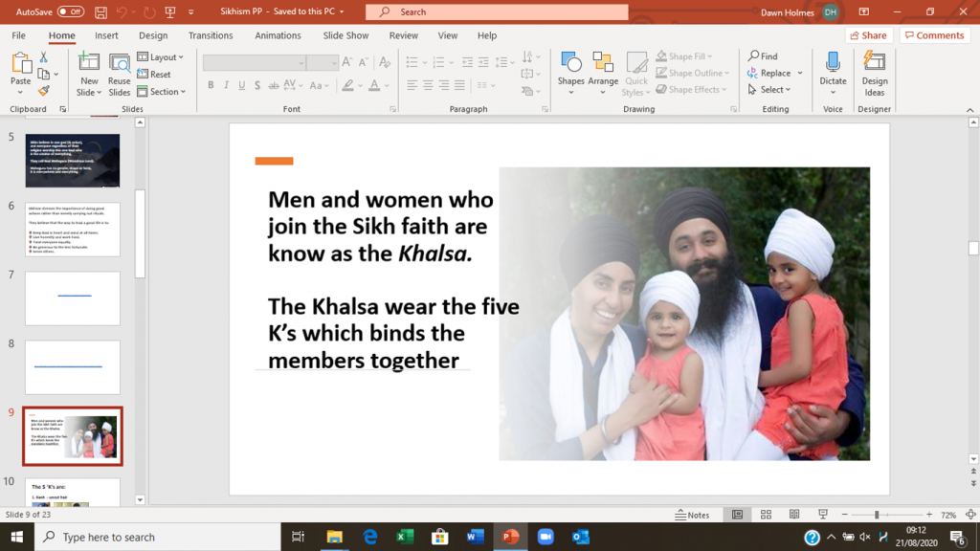
Task: Switch to Slide Sorter view
Action: [766, 515]
